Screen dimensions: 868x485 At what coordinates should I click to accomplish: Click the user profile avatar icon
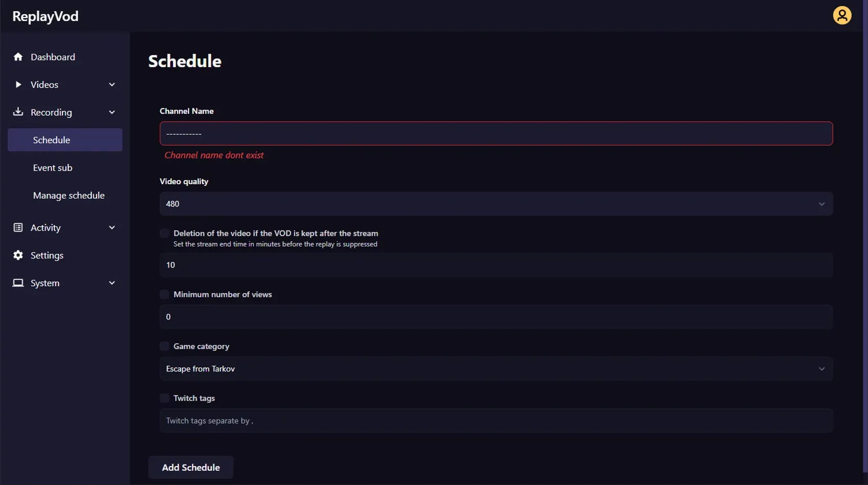click(x=842, y=15)
